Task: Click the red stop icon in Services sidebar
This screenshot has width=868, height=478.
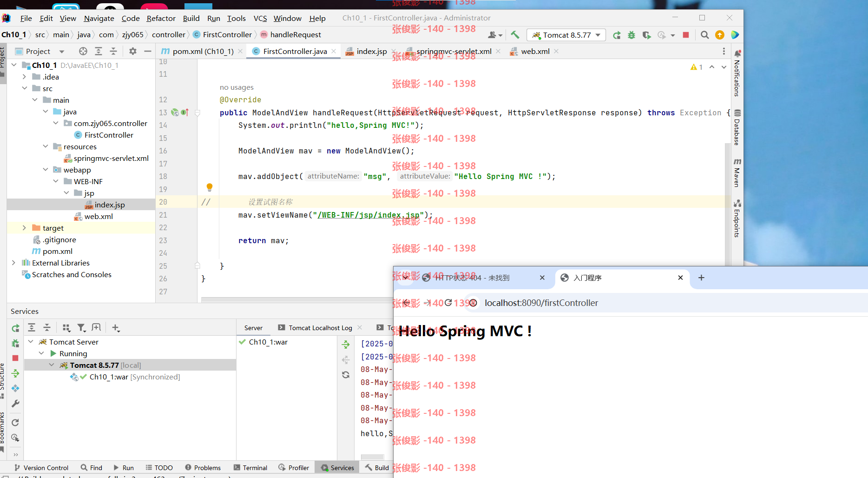Action: (15, 358)
